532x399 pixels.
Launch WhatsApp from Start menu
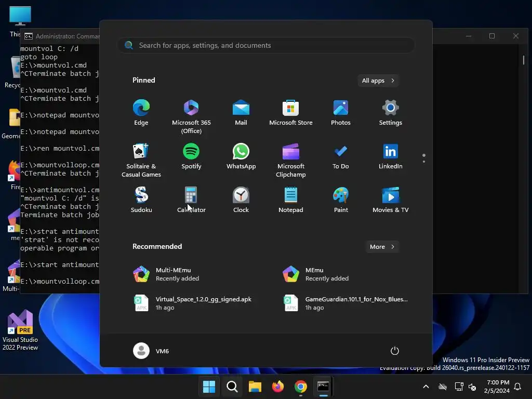241,157
